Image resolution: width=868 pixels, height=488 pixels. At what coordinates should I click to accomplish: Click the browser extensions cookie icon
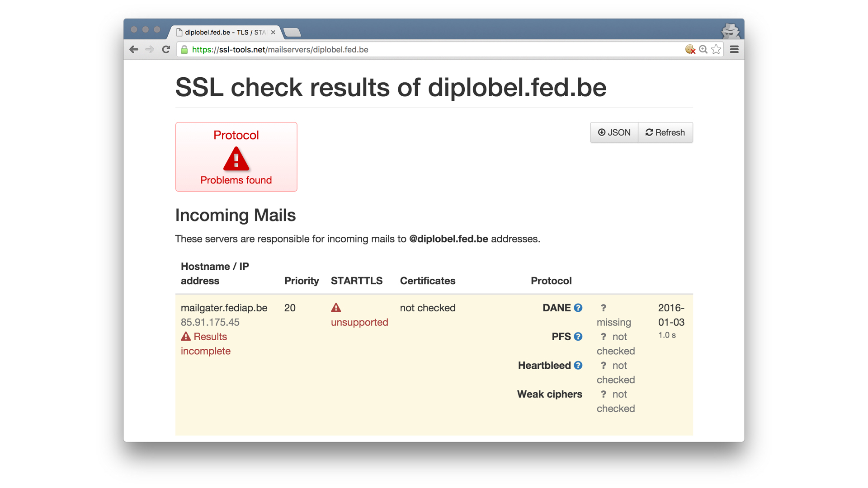click(x=691, y=49)
